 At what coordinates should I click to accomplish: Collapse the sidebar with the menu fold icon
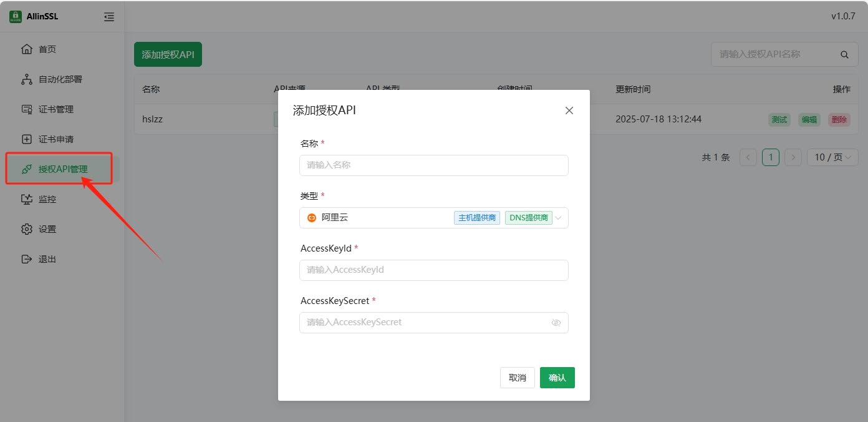point(109,17)
